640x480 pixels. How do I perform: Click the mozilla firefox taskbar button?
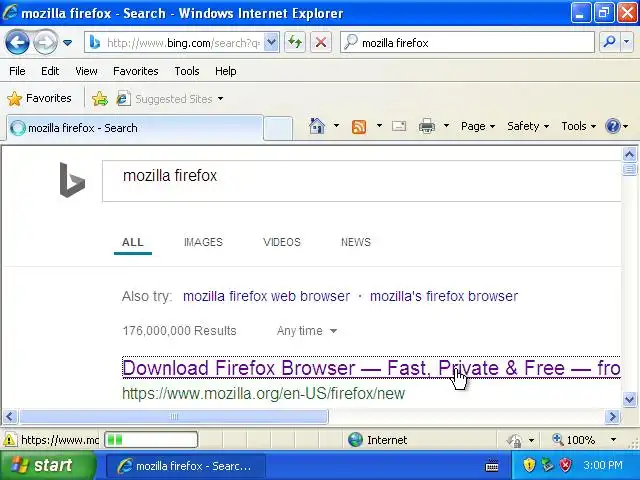(x=186, y=466)
